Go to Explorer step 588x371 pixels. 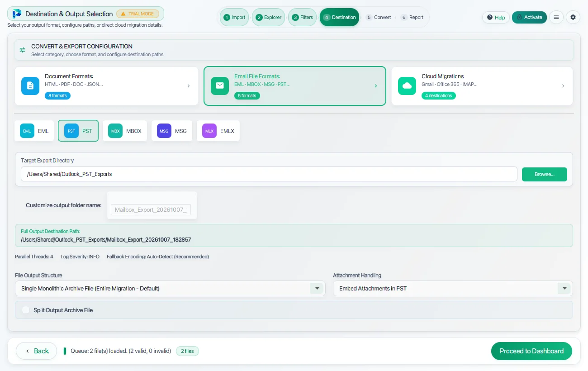tap(269, 17)
